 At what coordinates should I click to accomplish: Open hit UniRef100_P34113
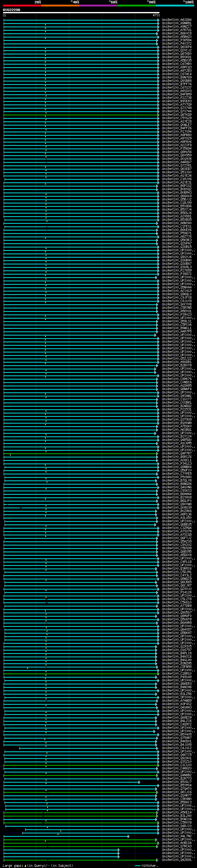click(177, 464)
